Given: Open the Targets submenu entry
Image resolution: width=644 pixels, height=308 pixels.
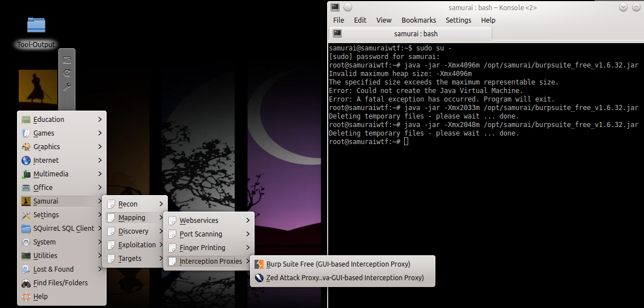Looking at the screenshot, I should pos(135,258).
